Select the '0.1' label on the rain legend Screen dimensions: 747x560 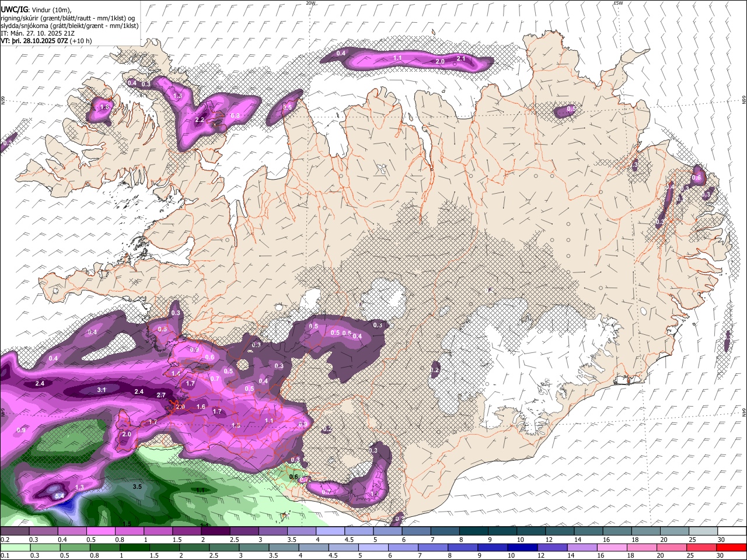5,556
